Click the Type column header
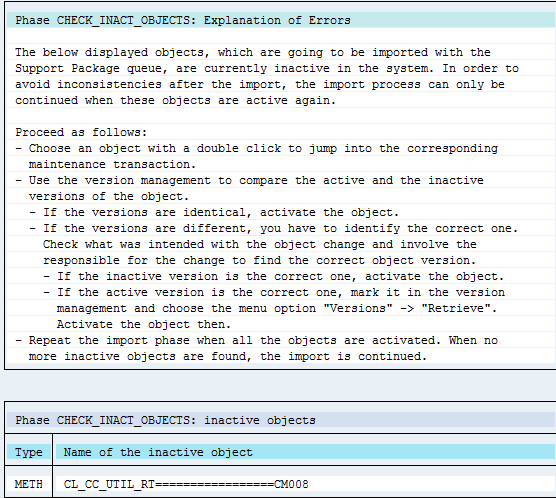556x498 pixels. pyautogui.click(x=28, y=452)
